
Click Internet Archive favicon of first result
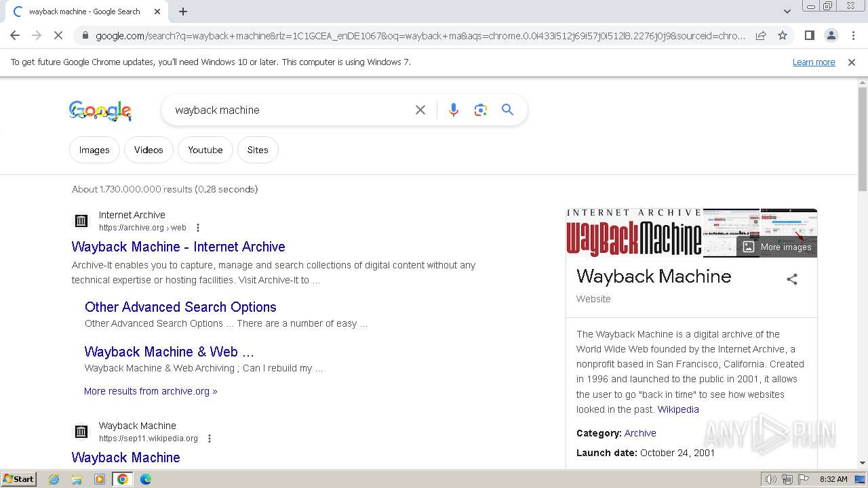pos(81,221)
